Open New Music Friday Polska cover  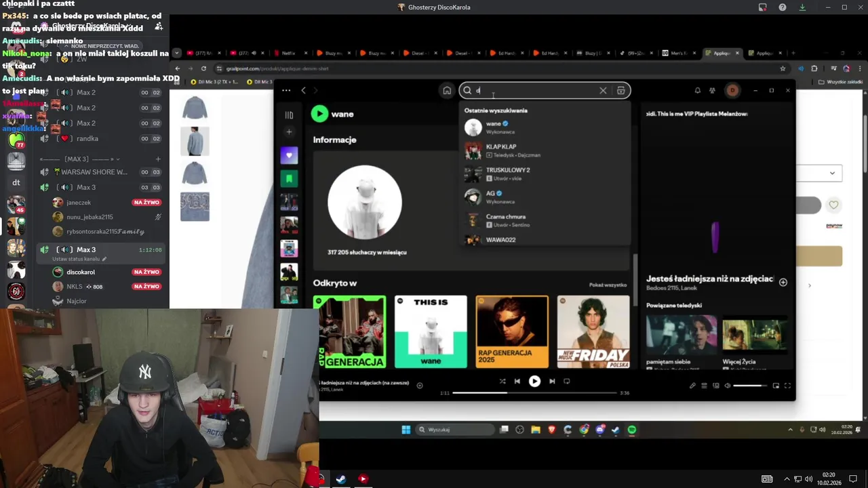(x=593, y=331)
